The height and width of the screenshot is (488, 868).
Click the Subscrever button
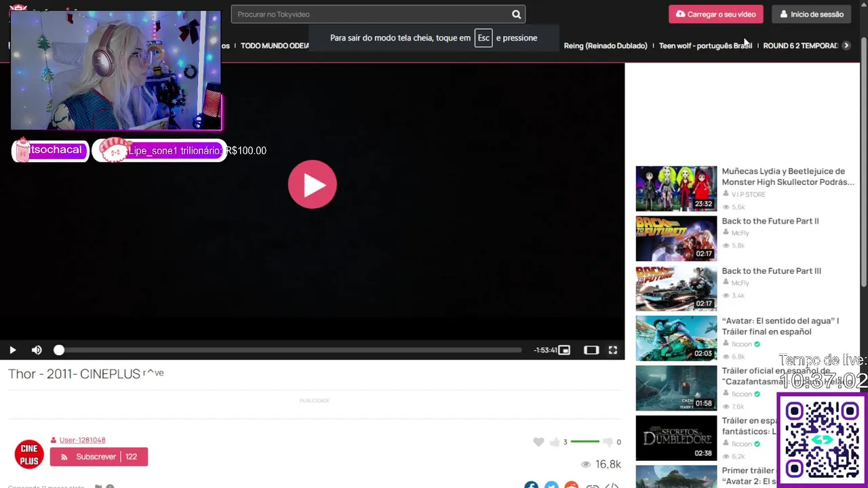pos(98,457)
